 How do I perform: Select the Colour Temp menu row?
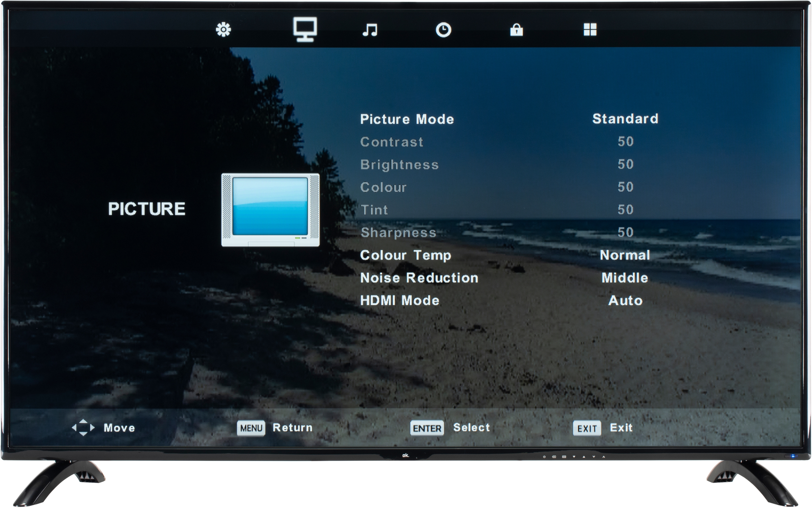[x=405, y=255]
